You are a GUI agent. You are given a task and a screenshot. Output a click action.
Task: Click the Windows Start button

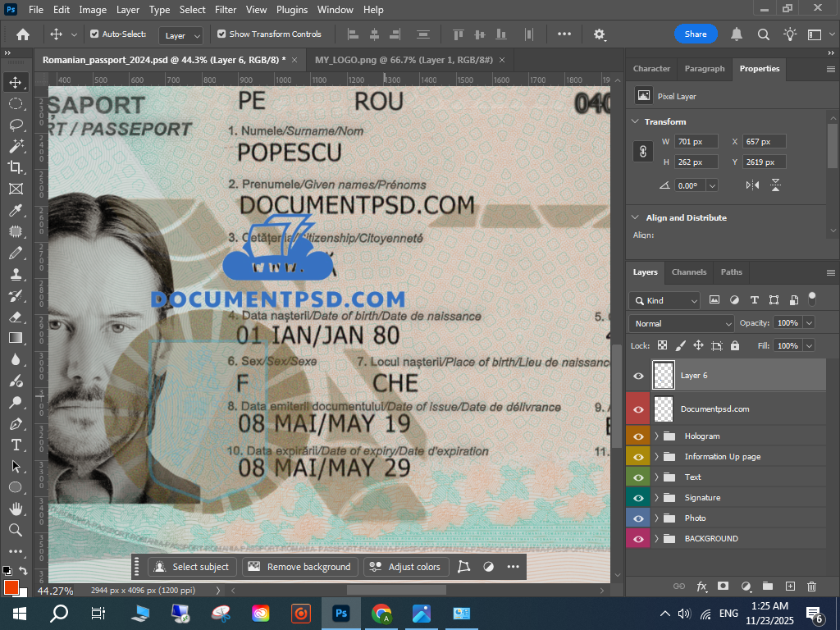coord(18,613)
